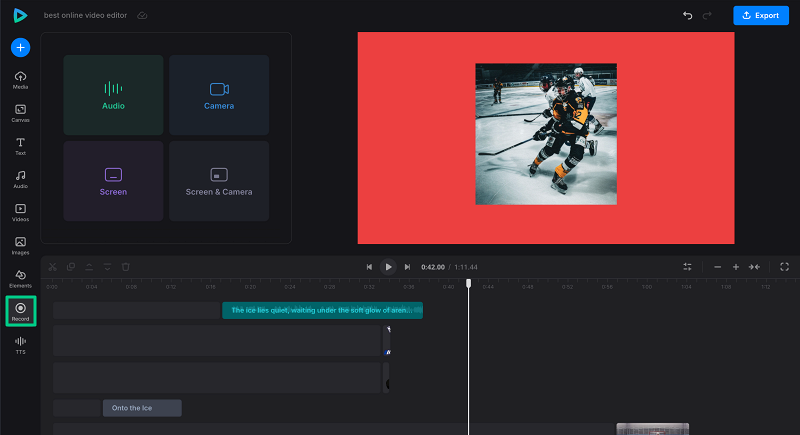Choose the Screen recording option
This screenshot has width=800, height=435.
coord(113,181)
